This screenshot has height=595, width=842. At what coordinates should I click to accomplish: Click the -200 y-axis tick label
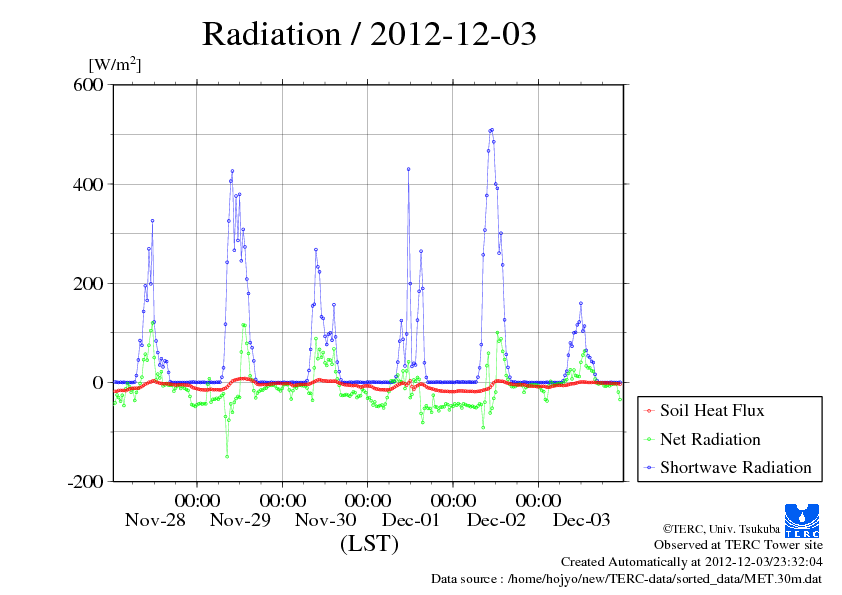tap(85, 481)
